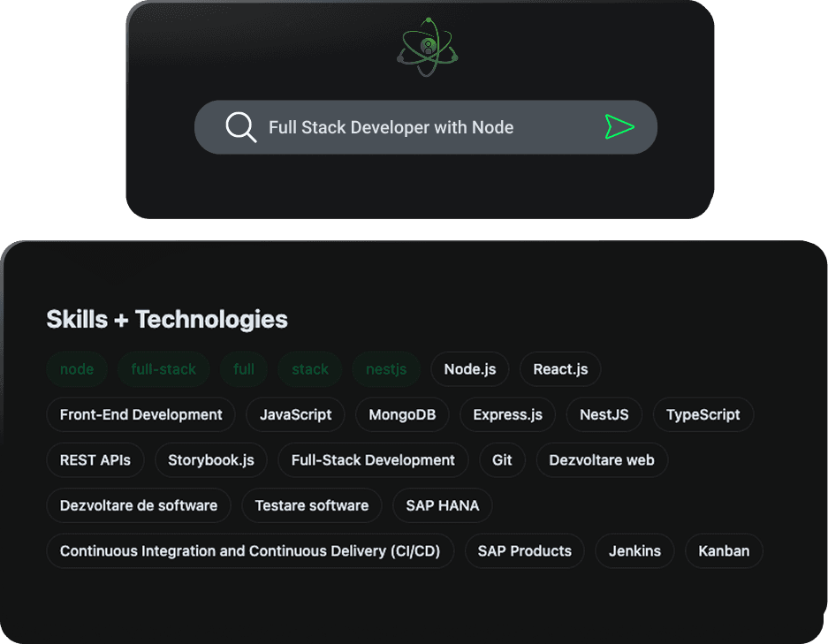Choose the Storybook.js chip
This screenshot has width=828, height=644.
(211, 459)
